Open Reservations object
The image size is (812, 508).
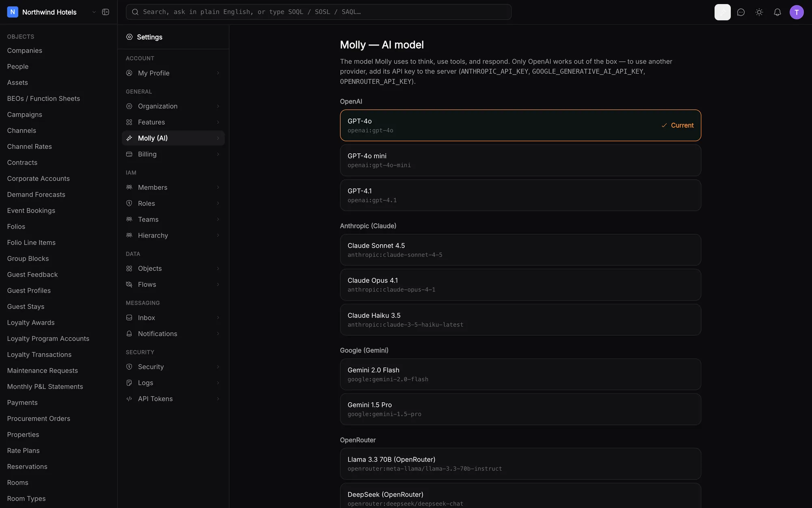[x=27, y=467]
